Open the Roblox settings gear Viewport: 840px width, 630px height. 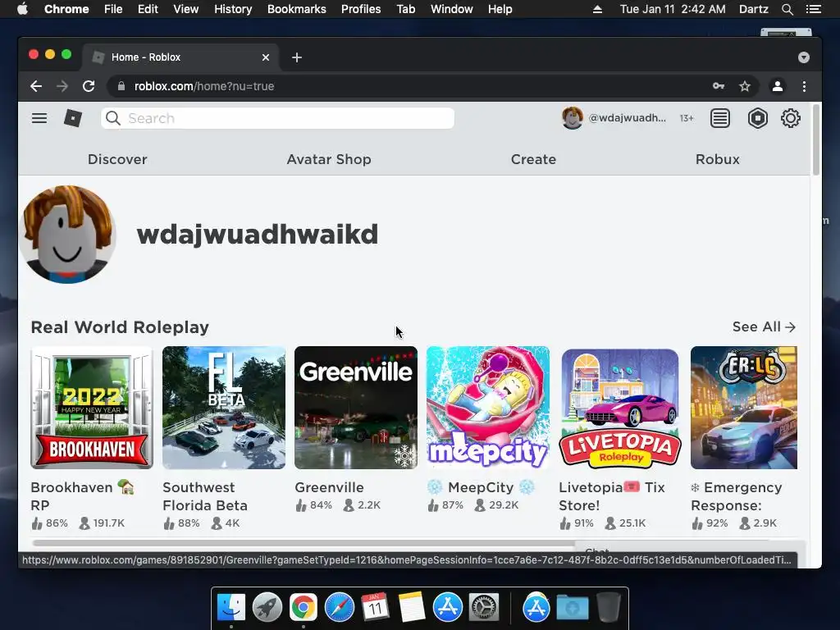pyautogui.click(x=790, y=118)
